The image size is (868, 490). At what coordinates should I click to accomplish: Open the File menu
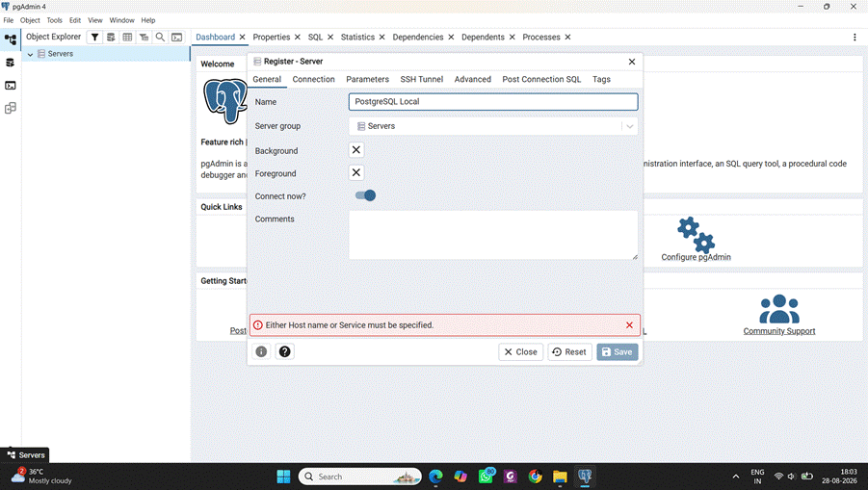tap(9, 20)
